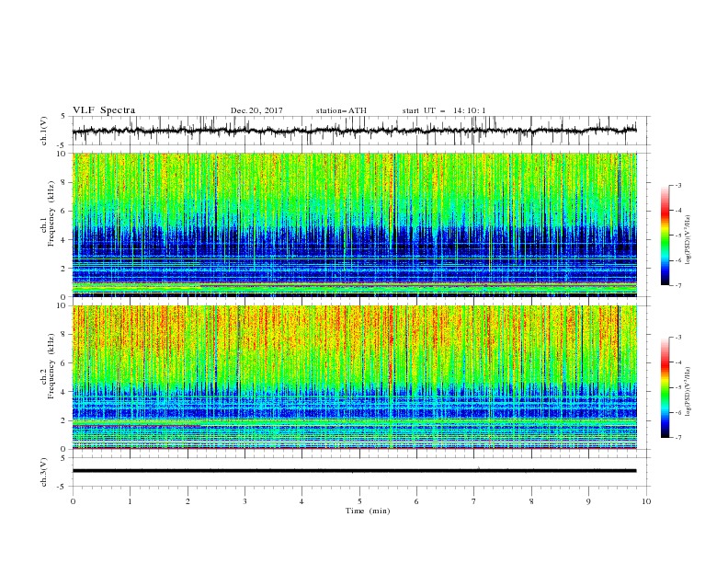Click the "-3" tick on ch.2 color bar

click(677, 338)
